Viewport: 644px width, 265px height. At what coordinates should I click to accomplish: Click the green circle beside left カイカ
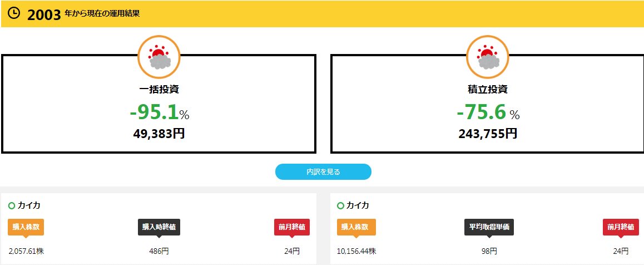click(x=12, y=205)
